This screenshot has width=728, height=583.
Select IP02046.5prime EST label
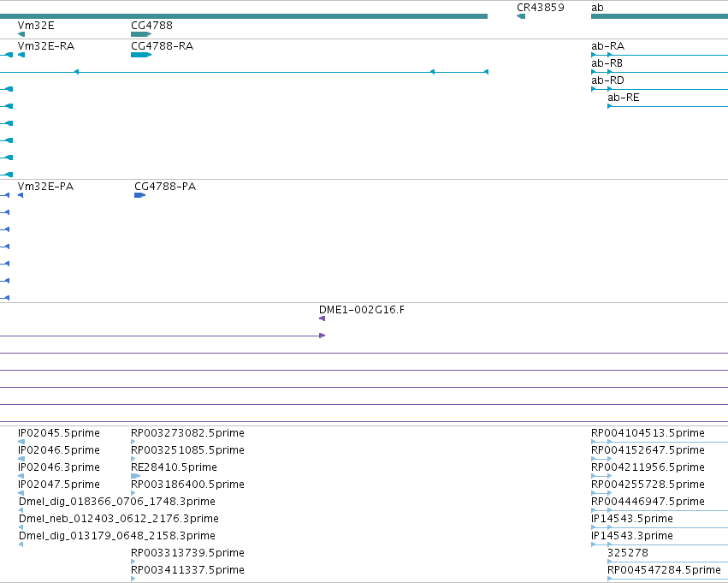[59, 450]
